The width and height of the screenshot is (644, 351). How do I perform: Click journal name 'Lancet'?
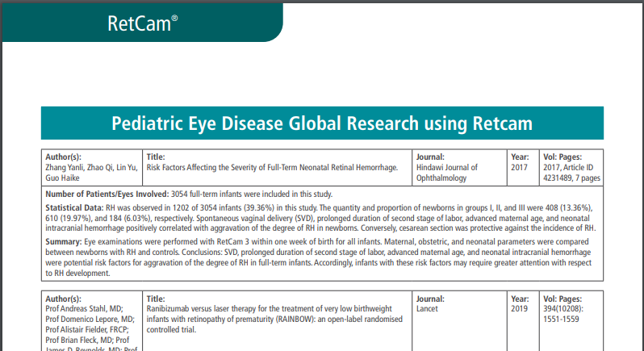(427, 309)
